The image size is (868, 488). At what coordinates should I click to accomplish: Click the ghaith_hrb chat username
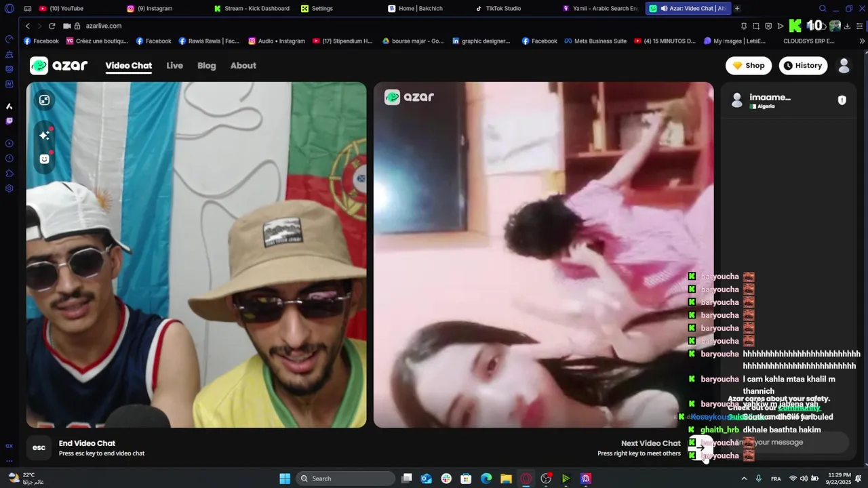[719, 430]
